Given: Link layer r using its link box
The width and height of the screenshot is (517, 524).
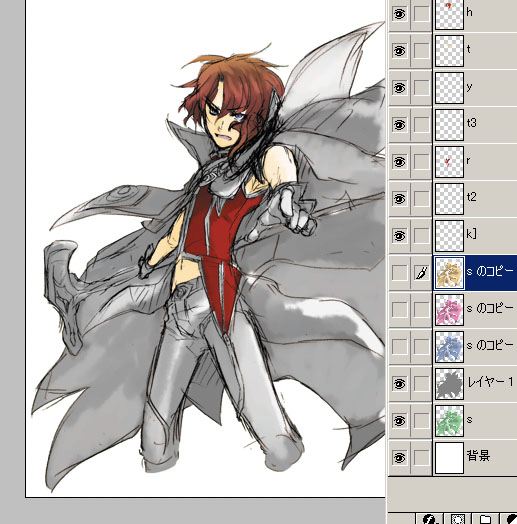Looking at the screenshot, I should click(x=421, y=162).
